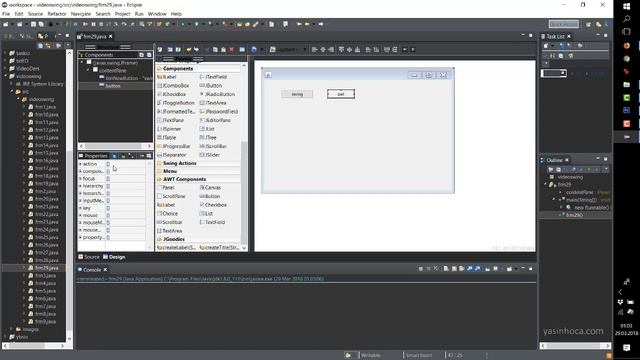
Task: Expand the mouse property row
Action: click(x=80, y=215)
